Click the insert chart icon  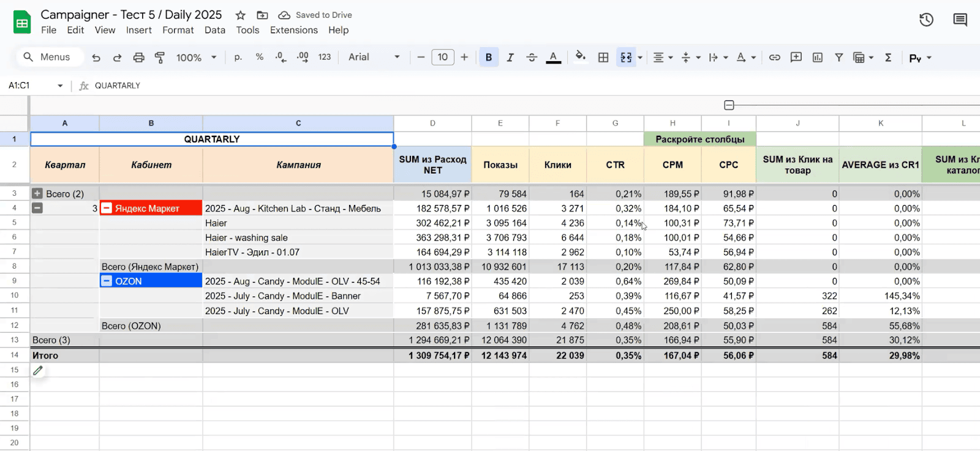click(x=818, y=58)
